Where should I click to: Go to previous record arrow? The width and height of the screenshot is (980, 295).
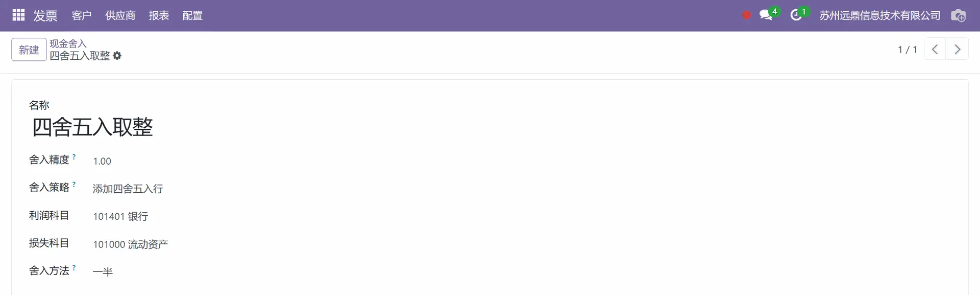(935, 49)
